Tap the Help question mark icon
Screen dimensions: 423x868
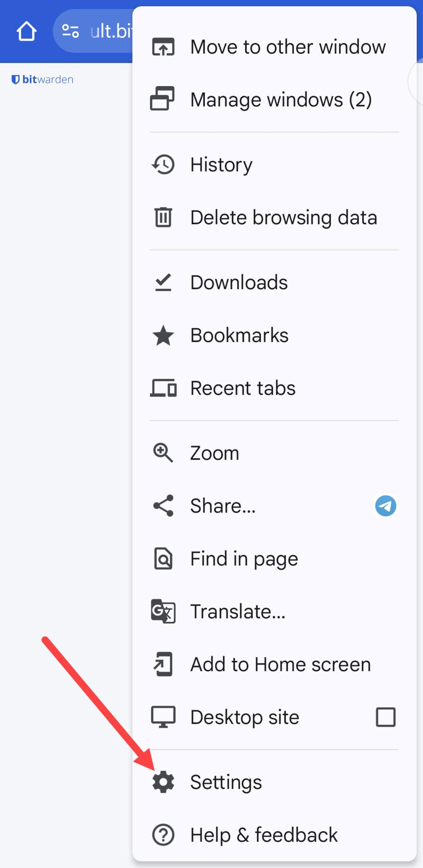point(163,835)
